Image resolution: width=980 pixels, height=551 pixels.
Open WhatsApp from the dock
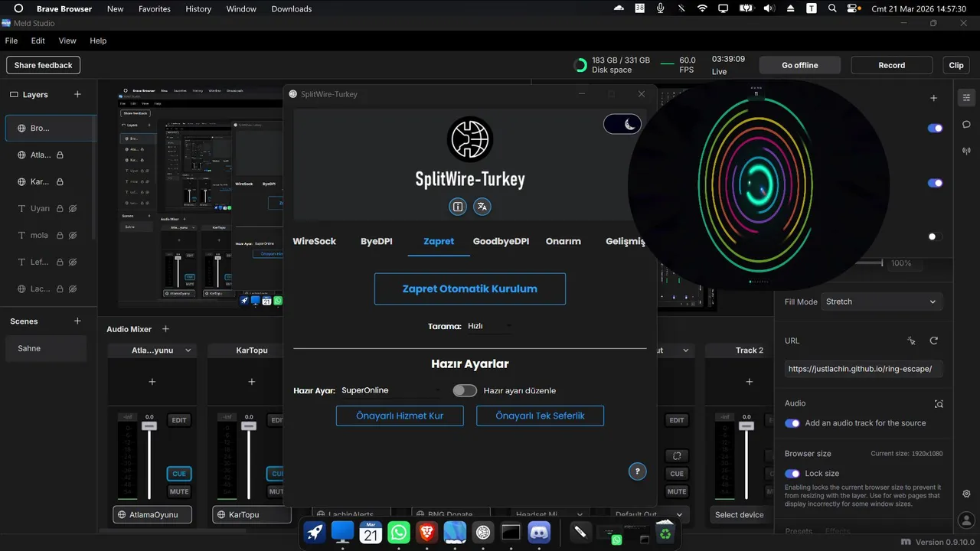pos(398,533)
